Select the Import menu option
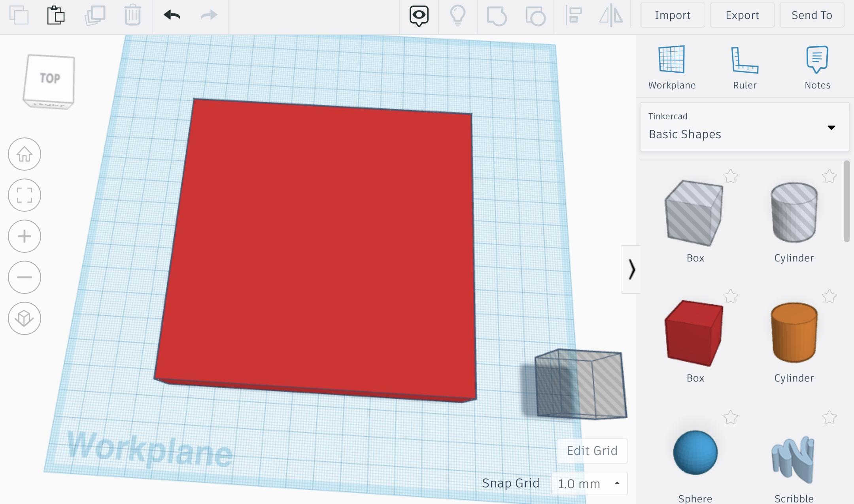Screen dimensions: 854x504 click(x=673, y=15)
